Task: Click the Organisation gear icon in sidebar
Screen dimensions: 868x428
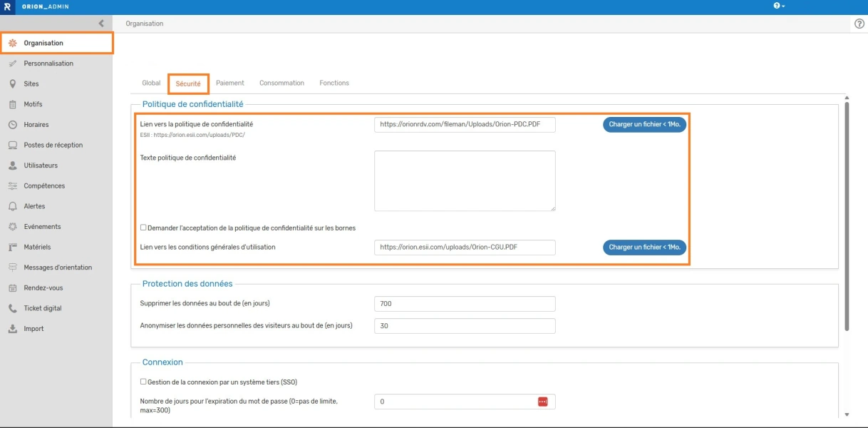Action: click(13, 44)
